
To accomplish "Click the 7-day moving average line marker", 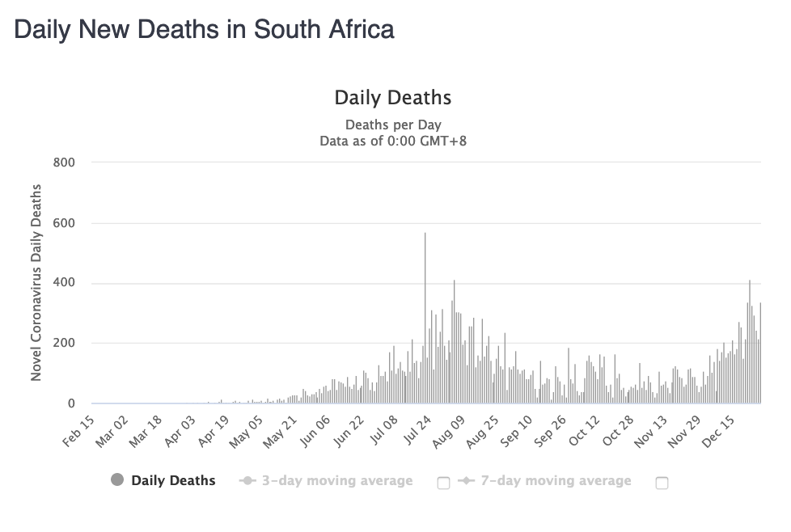I will pos(465,481).
